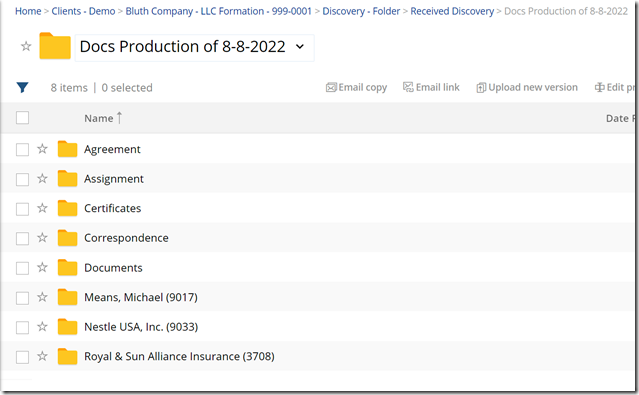
Task: Click the greyed current-folder breadcrumb text
Action: (566, 11)
